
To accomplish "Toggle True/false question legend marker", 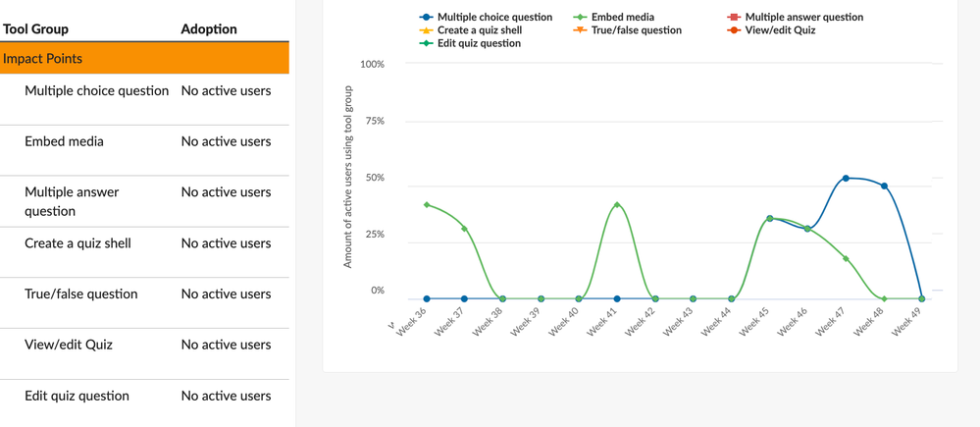I will [x=580, y=30].
